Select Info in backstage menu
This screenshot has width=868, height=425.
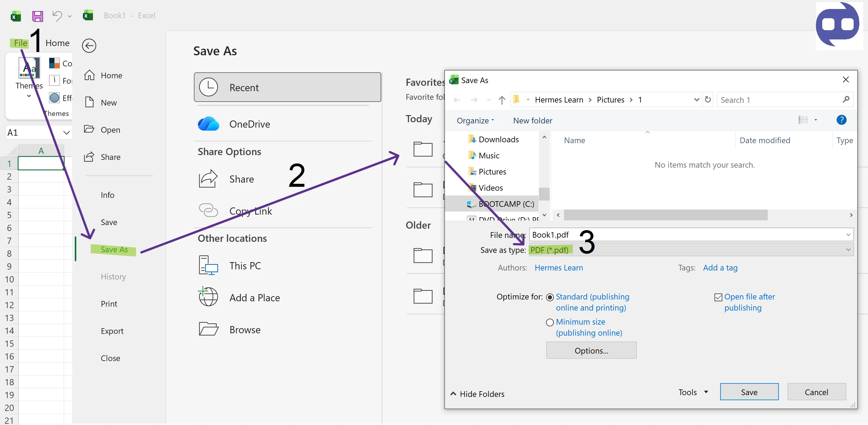pos(107,195)
